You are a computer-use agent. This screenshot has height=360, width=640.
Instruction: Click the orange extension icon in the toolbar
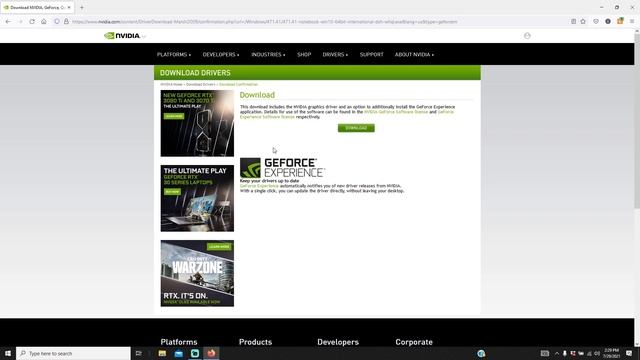620,21
